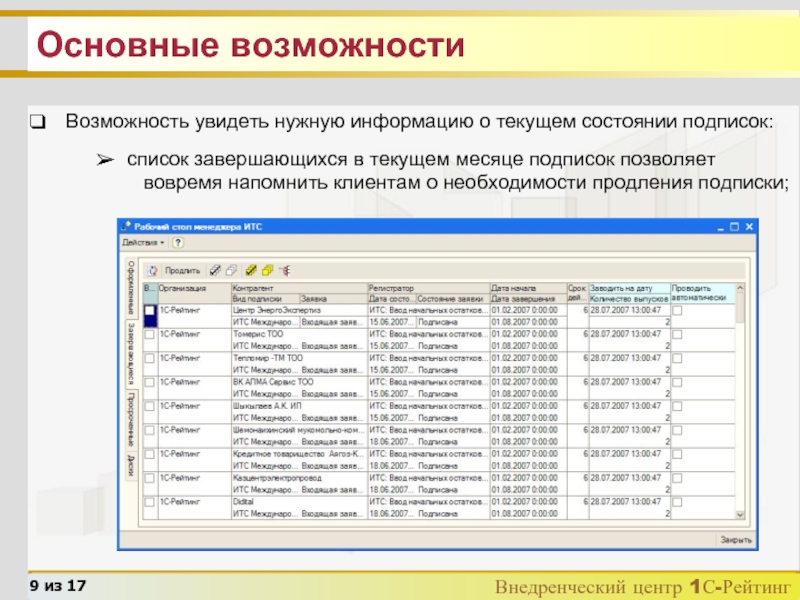The image size is (800, 600).
Task: Click the Регистратор column header
Action: [x=429, y=288]
